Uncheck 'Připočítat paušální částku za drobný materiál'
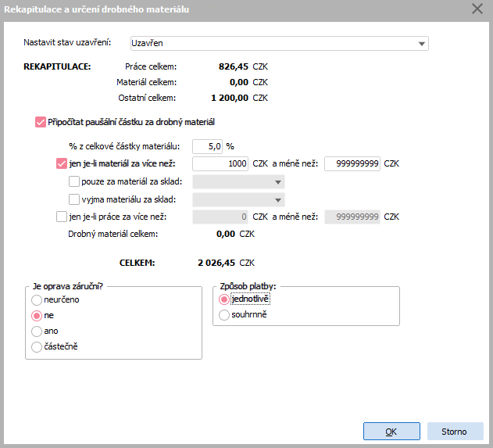This screenshot has width=493, height=448. pos(41,122)
